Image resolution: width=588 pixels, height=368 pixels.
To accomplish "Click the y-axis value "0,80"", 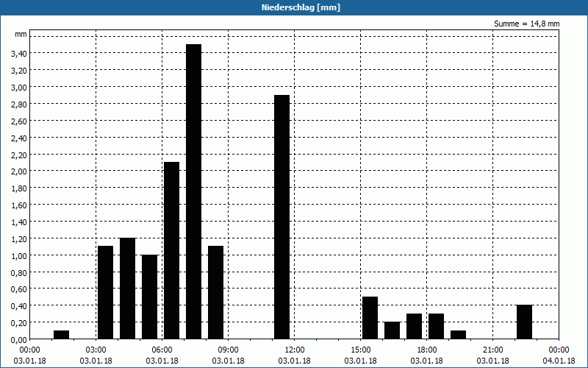I will pyautogui.click(x=19, y=272).
